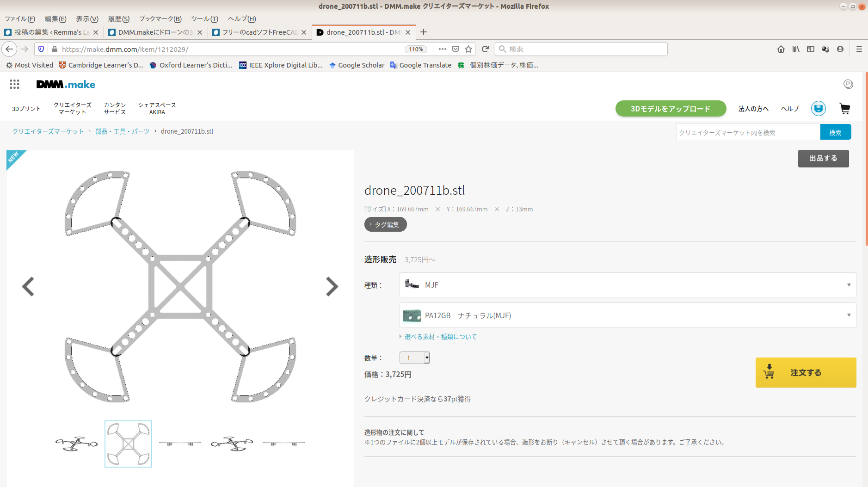The height and width of the screenshot is (487, 868).
Task: Open the PA12GB material dropdown
Action: tap(628, 315)
